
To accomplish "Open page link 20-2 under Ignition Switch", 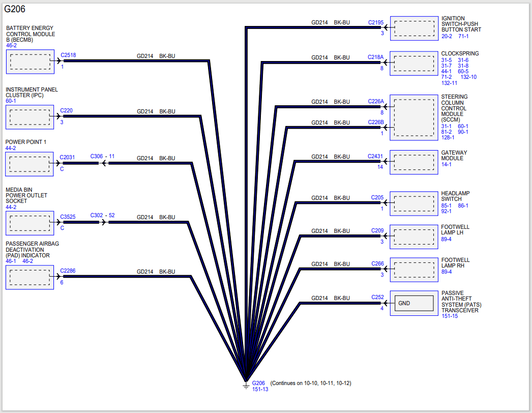I will pyautogui.click(x=446, y=36).
